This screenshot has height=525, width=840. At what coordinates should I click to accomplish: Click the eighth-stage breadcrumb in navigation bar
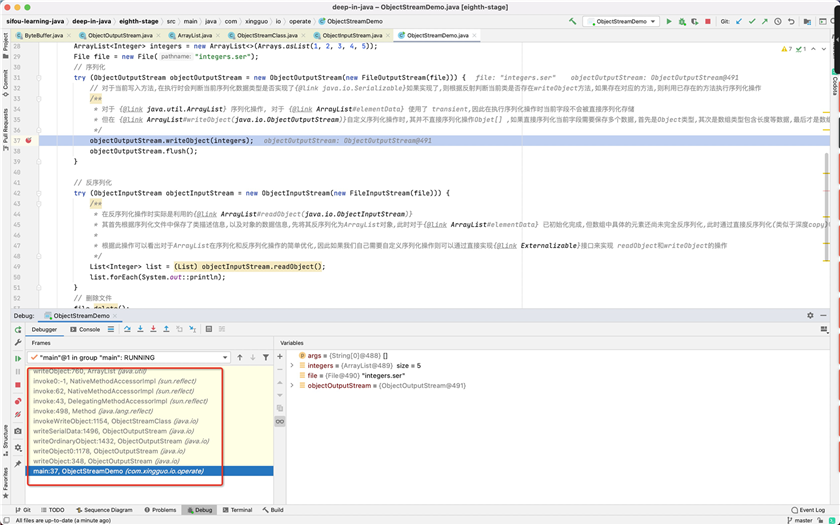(139, 21)
